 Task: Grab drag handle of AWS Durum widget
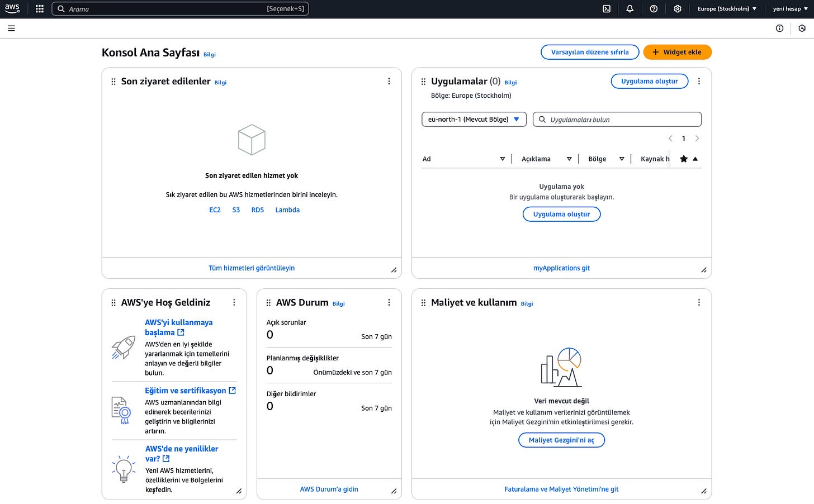click(268, 303)
